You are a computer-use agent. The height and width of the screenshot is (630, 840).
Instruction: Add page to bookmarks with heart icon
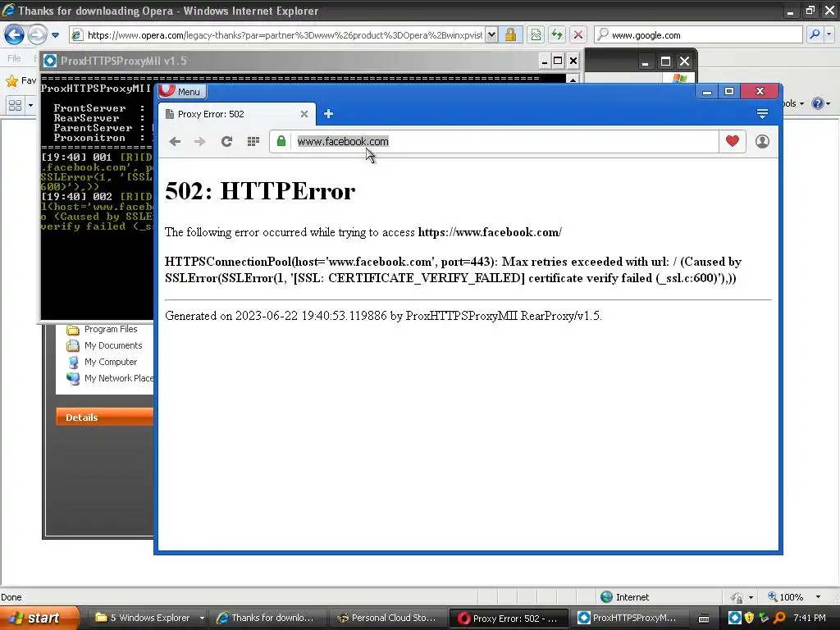pyautogui.click(x=733, y=141)
